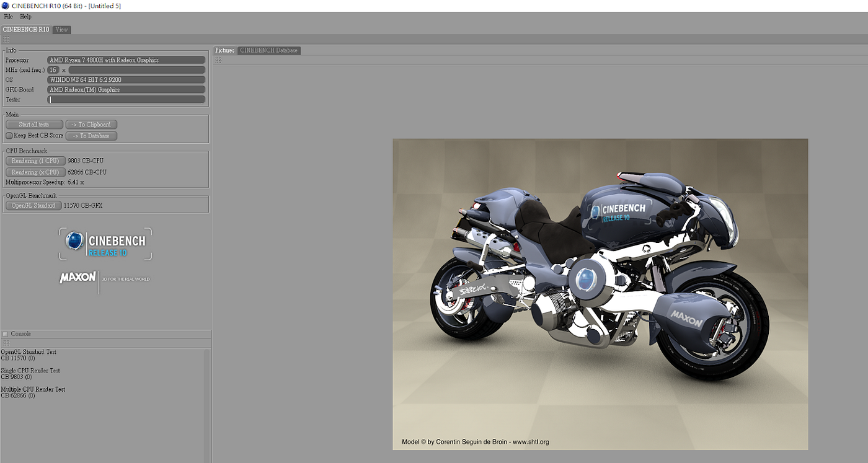Enable Keep Best CB Score checkbox
The height and width of the screenshot is (463, 868).
coord(9,136)
